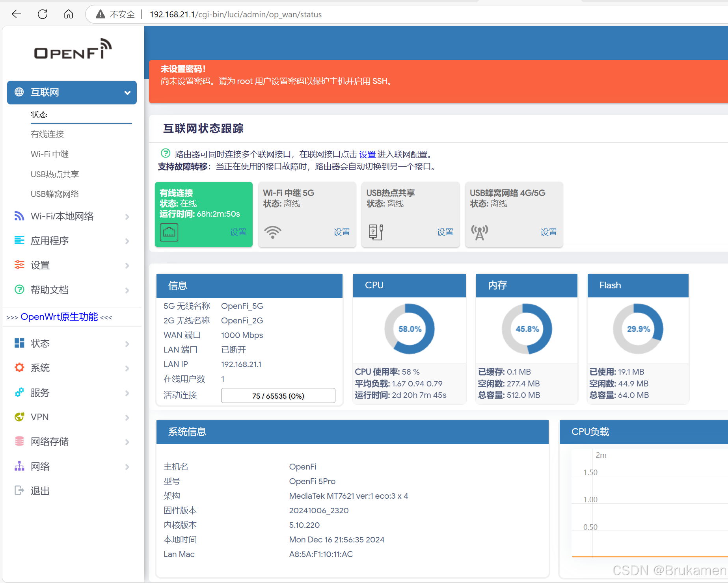The image size is (728, 583).
Task: Click the OpenFi logo
Action: pos(73,49)
